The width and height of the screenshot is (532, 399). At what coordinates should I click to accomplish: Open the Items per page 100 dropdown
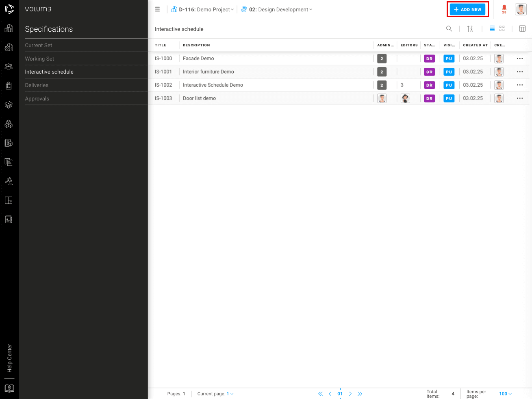tap(506, 394)
